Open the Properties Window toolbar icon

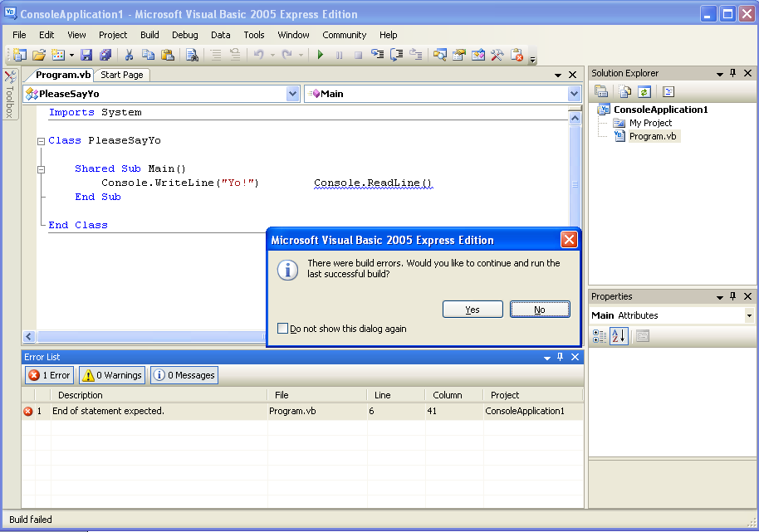pyautogui.click(x=459, y=55)
